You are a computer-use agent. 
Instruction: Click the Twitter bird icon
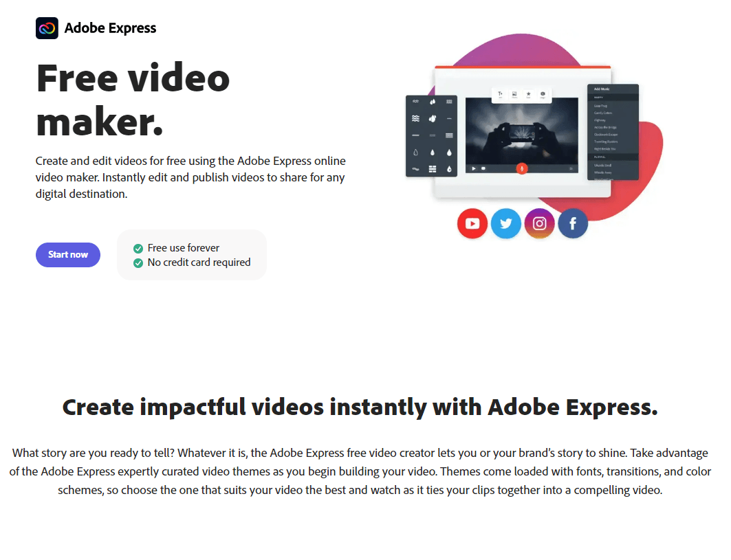506,223
